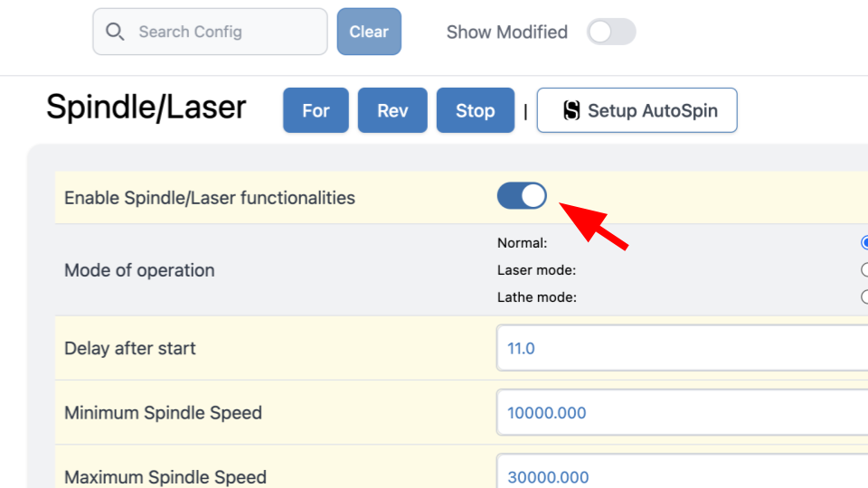Image resolution: width=868 pixels, height=488 pixels.
Task: Edit the Minimum Spindle Speed field
Action: (682, 412)
